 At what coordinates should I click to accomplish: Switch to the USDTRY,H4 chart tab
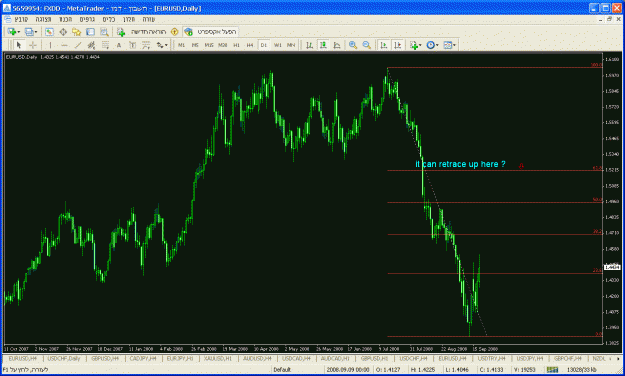pos(491,358)
